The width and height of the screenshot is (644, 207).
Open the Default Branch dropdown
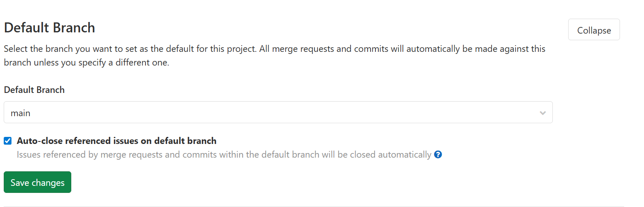click(278, 112)
